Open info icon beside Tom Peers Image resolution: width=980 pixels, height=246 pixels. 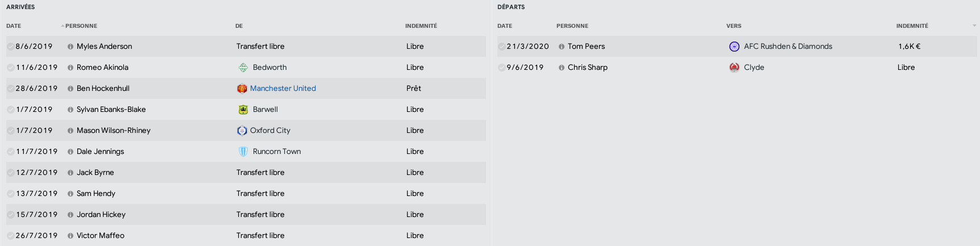click(x=562, y=47)
